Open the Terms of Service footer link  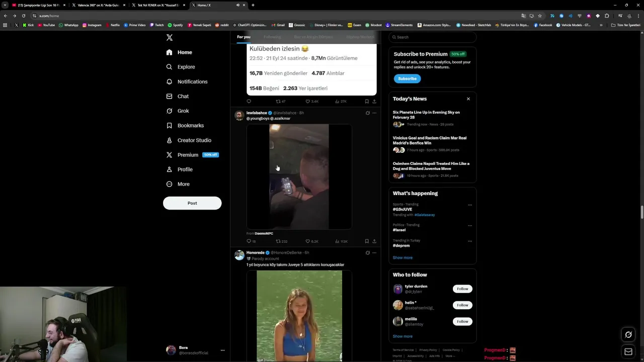coord(403,350)
